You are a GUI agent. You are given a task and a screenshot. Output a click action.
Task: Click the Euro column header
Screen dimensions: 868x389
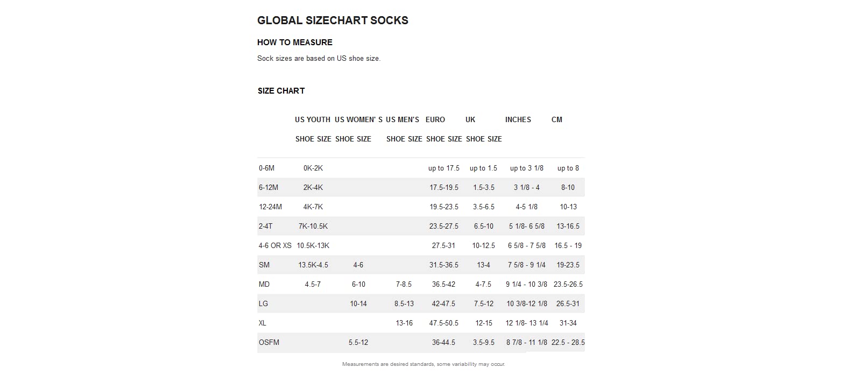[435, 120]
